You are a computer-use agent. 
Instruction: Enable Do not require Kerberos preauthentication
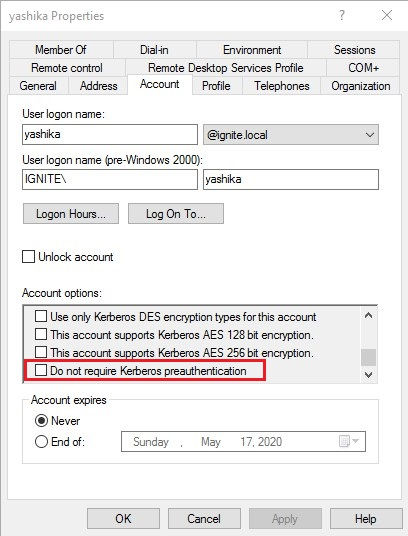coord(41,370)
